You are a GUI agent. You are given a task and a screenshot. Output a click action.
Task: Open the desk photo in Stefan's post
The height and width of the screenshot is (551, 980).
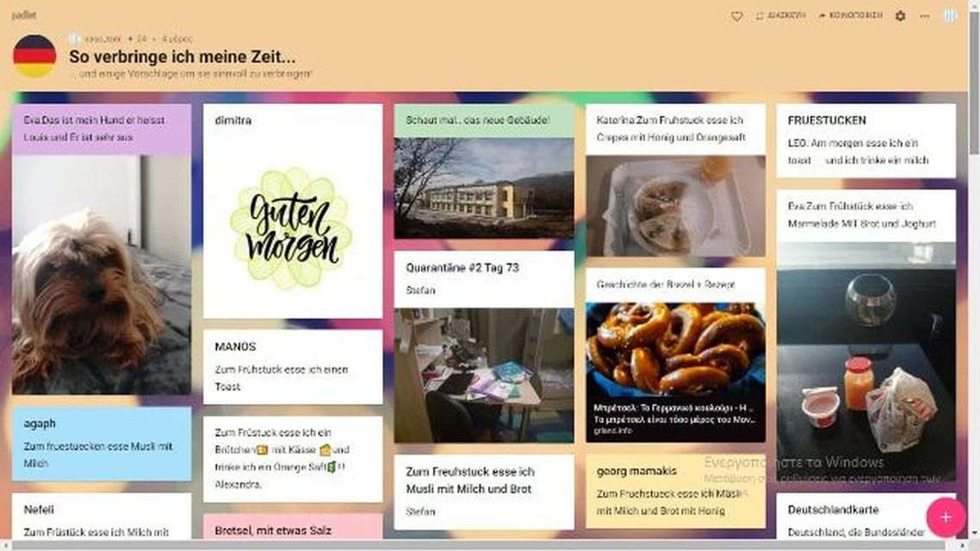(x=484, y=375)
